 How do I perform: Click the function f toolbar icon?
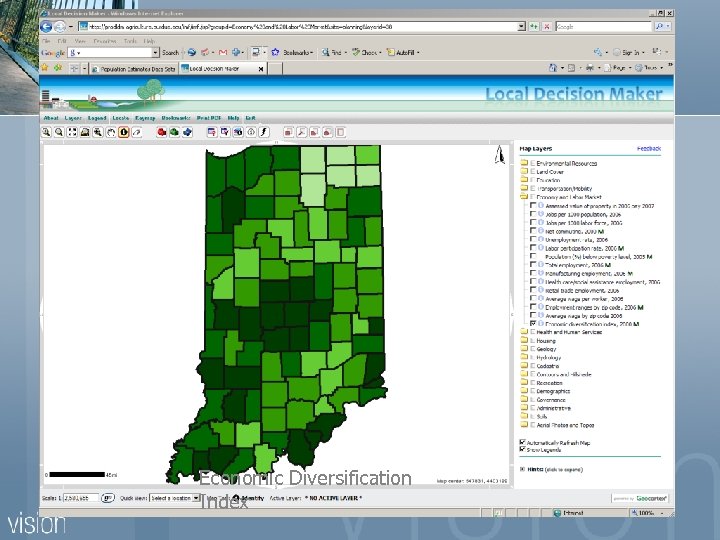pyautogui.click(x=264, y=130)
